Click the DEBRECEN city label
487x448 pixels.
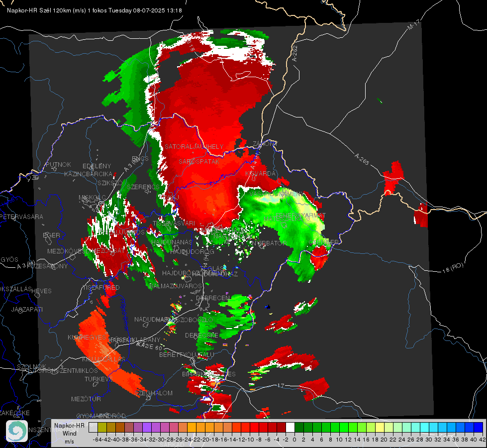click(213, 298)
